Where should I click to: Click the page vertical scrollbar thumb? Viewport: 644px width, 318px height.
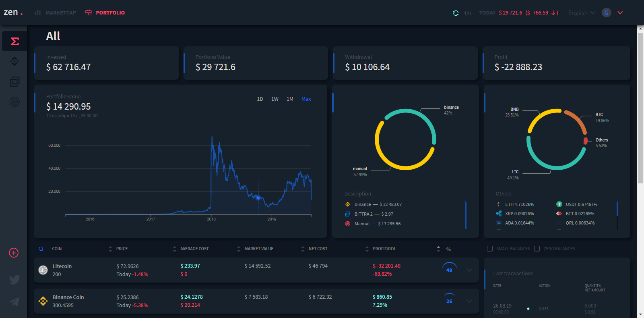[640, 108]
